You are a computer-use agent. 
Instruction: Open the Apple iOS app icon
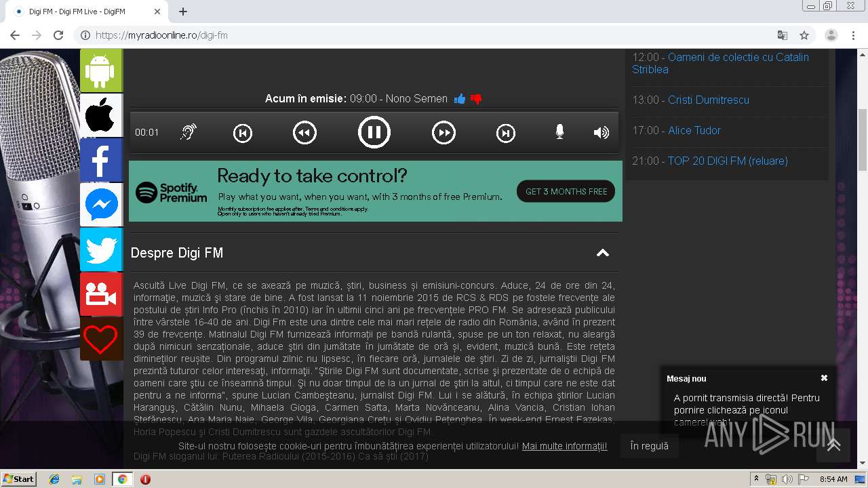click(x=101, y=115)
